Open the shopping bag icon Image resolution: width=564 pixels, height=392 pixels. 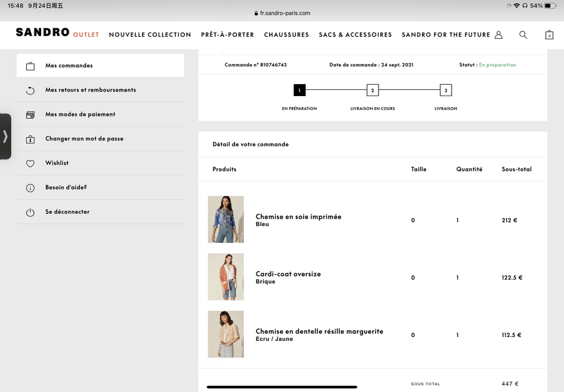coord(549,35)
